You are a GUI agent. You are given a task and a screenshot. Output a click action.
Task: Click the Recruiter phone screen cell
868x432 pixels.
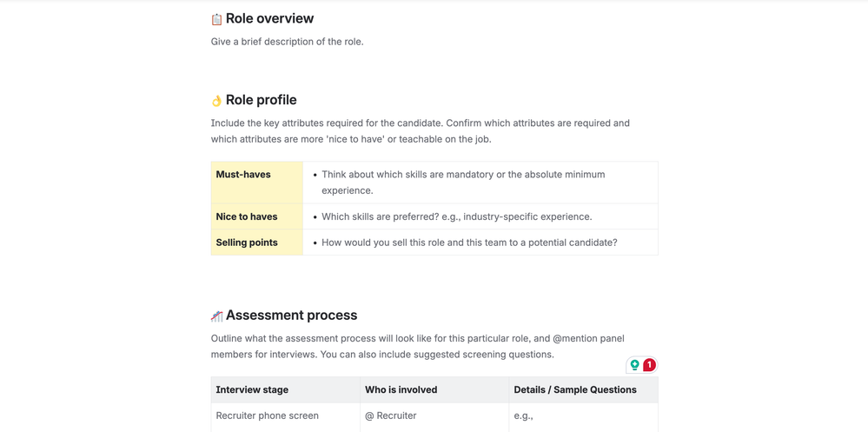267,415
